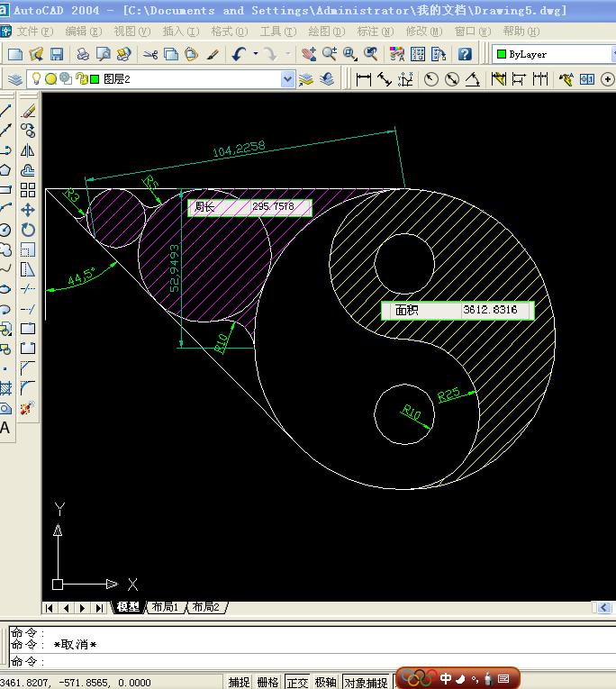Select the Rotate tool
This screenshot has height=689, width=616.
28,230
